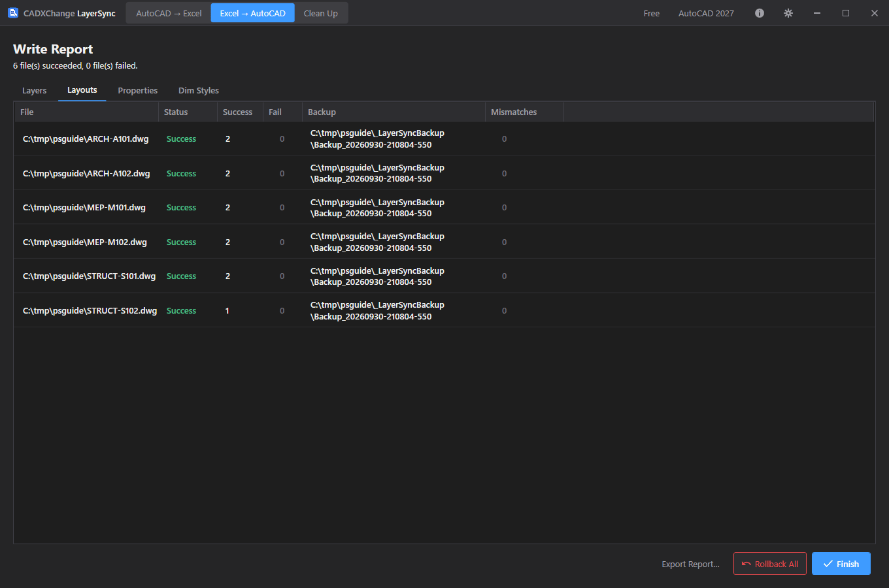This screenshot has width=889, height=588.
Task: Click Success status for ARCH-A101.dwg
Action: 181,139
